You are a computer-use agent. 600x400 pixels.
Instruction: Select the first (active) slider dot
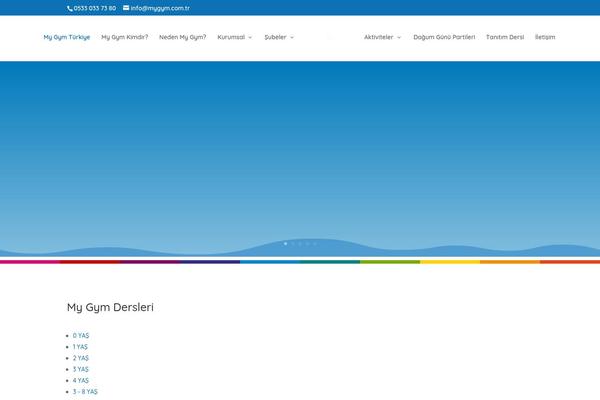[285, 244]
